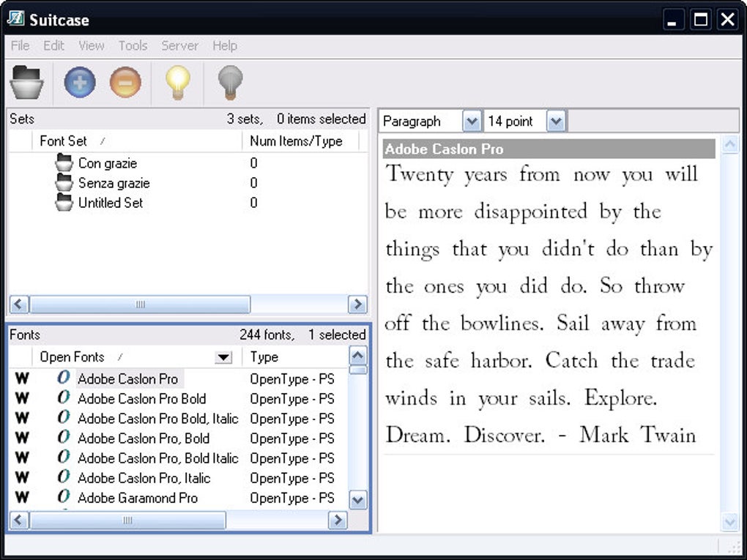Click the Type column header in Fonts
The height and width of the screenshot is (560, 747).
[x=264, y=357]
